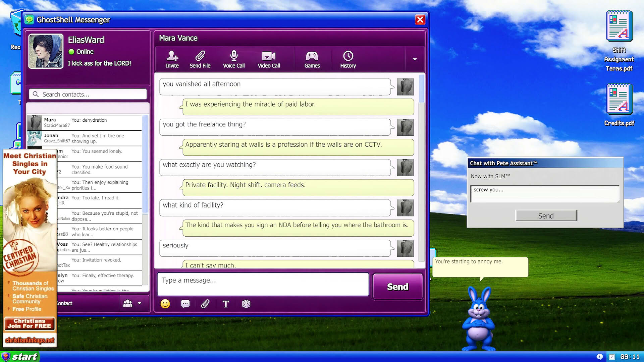Click the Invite contact icon
This screenshot has height=362, width=644.
[172, 59]
